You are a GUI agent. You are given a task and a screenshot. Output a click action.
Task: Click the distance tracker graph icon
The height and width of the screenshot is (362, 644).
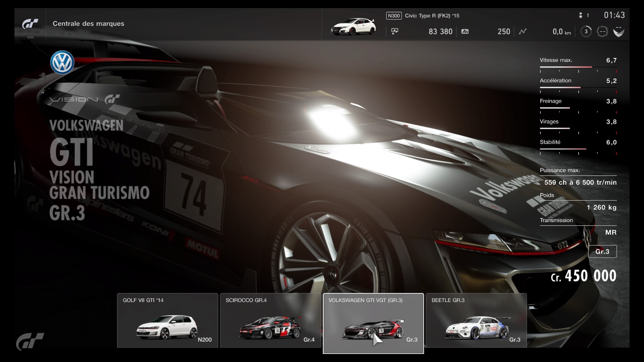point(523,31)
